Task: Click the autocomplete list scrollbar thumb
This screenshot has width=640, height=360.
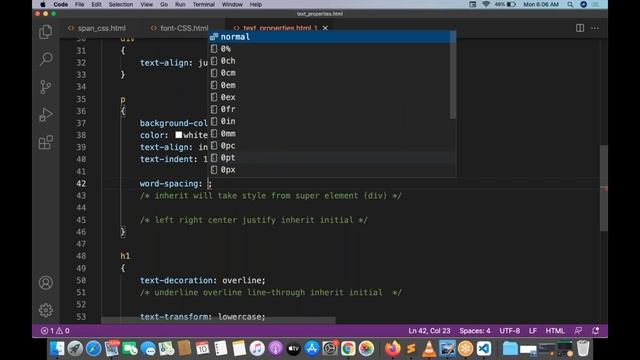Action: click(x=453, y=76)
